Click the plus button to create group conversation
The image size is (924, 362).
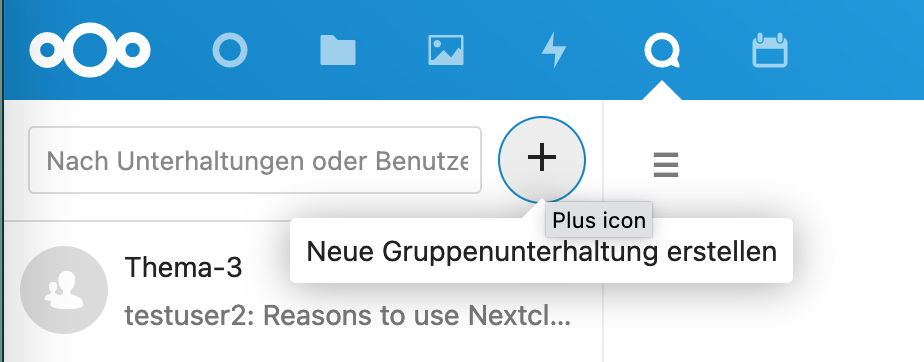pyautogui.click(x=542, y=160)
